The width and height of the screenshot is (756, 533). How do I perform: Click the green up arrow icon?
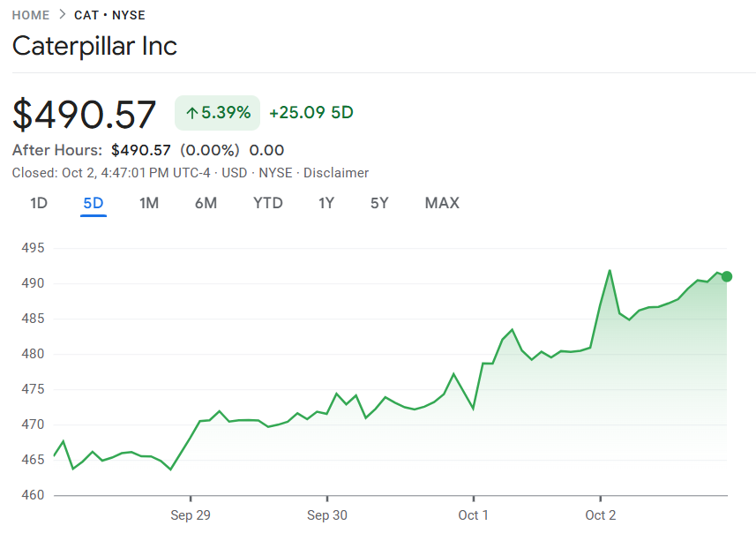pos(191,113)
